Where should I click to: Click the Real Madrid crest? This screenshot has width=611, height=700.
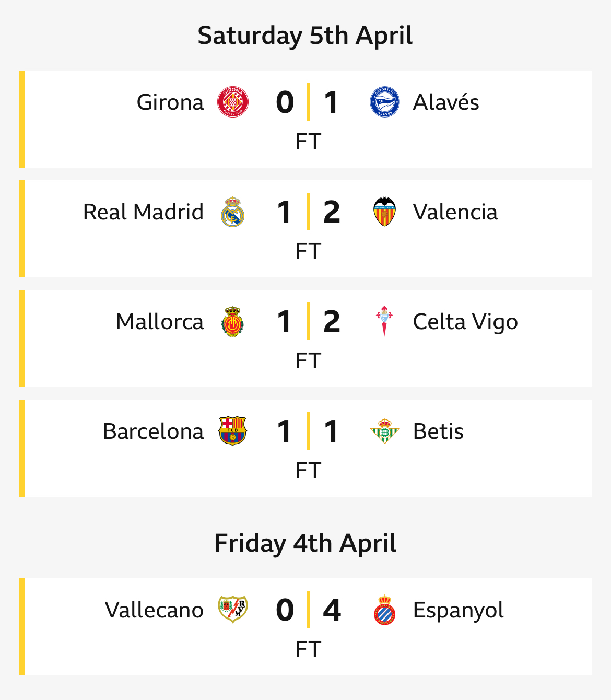pos(232,212)
